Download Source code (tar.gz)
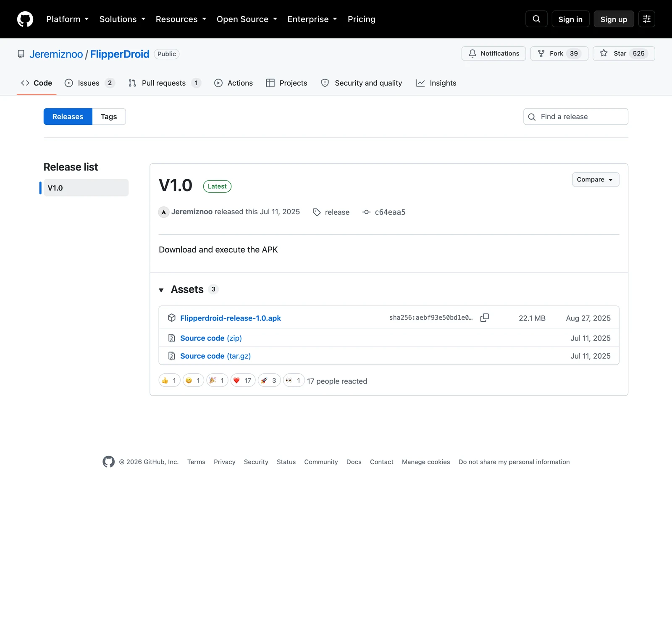Viewport: 672px width, 630px height. click(215, 356)
